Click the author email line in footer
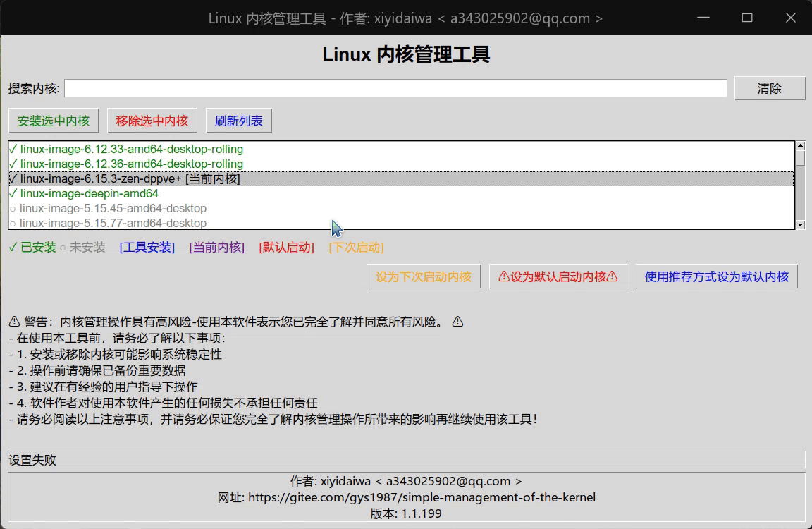This screenshot has height=529, width=812. coord(406,481)
